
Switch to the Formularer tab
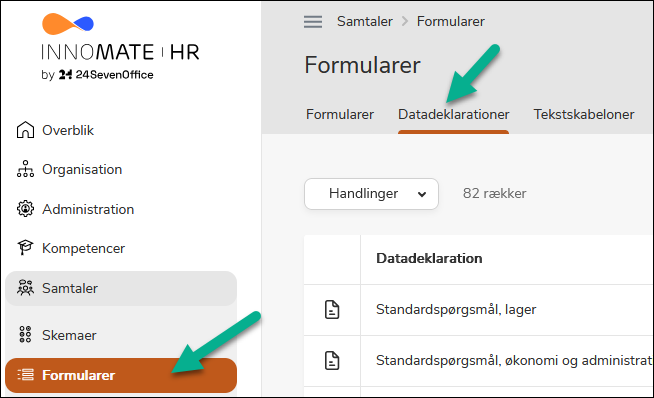[x=340, y=114]
